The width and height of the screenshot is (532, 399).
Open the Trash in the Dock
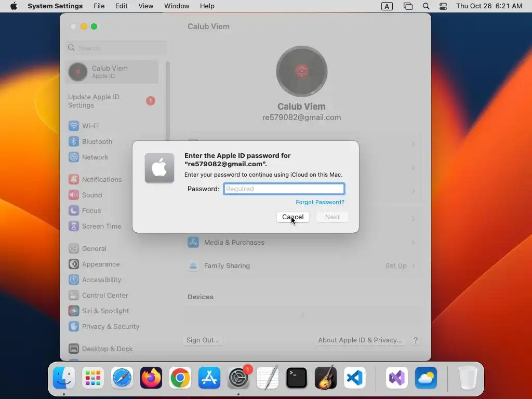468,378
